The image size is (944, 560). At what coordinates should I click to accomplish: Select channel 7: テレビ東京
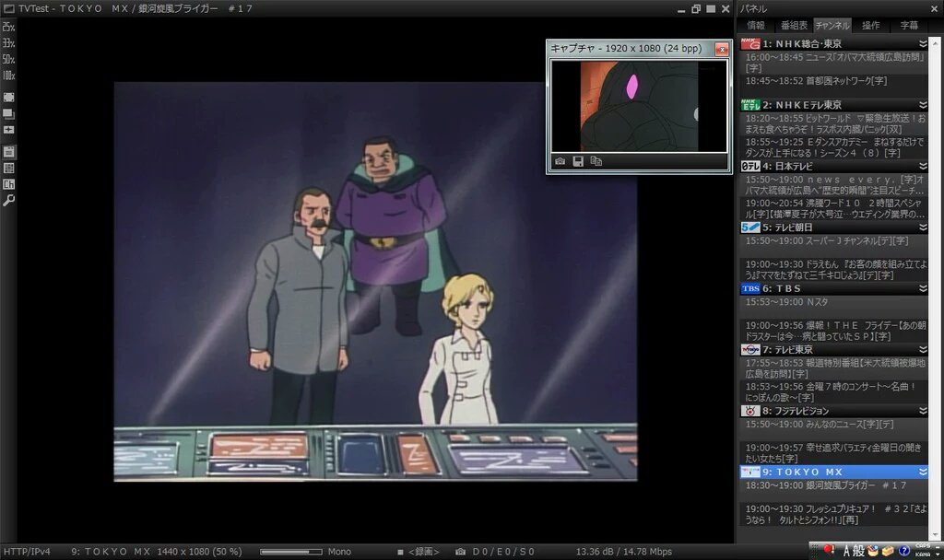click(x=833, y=349)
